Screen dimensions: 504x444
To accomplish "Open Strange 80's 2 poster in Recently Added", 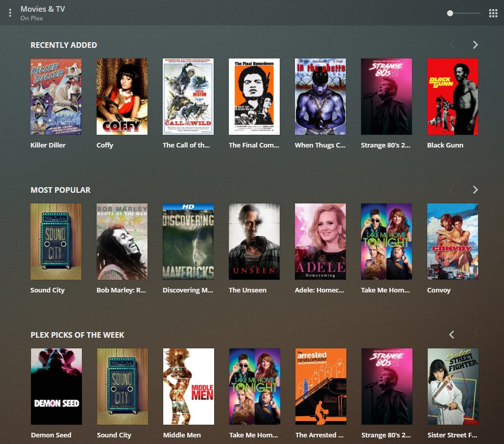I will [387, 97].
